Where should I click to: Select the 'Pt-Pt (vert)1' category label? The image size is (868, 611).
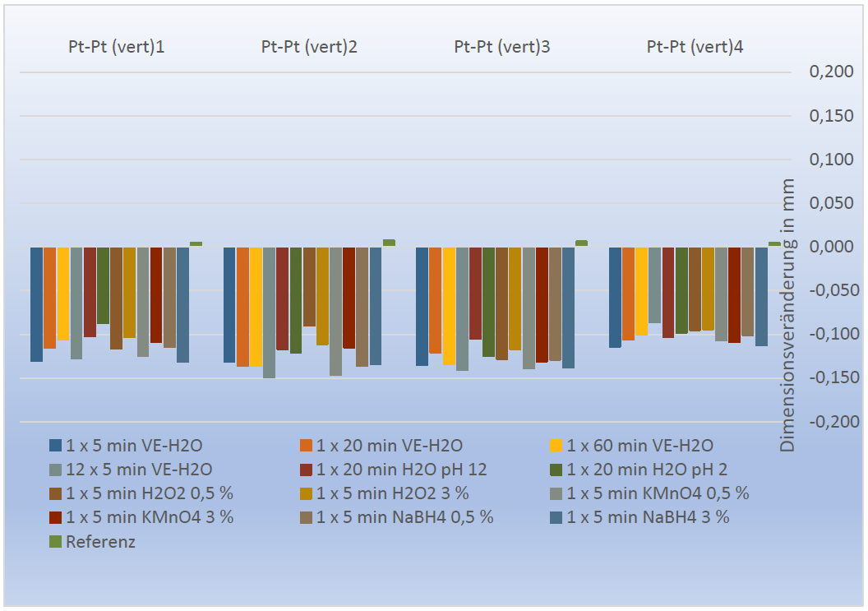pos(116,47)
